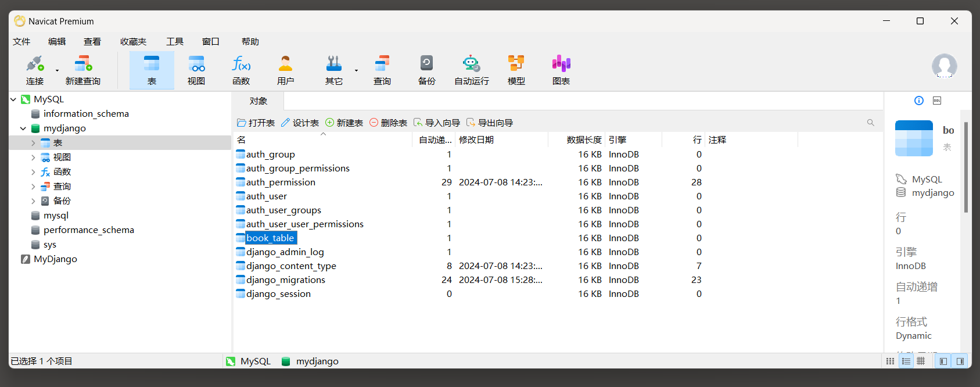Switch to detail grid view in status bar
The width and height of the screenshot is (980, 387).
(x=921, y=361)
